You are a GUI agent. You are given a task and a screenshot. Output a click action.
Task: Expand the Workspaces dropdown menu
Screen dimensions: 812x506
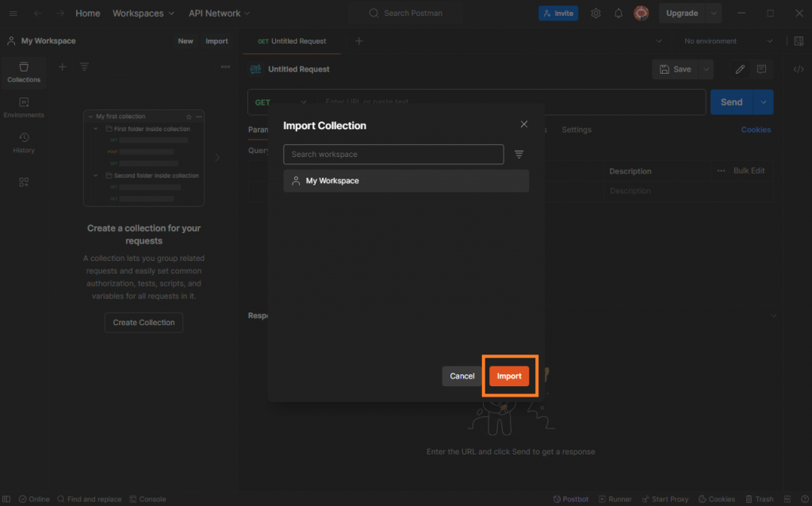pos(143,13)
